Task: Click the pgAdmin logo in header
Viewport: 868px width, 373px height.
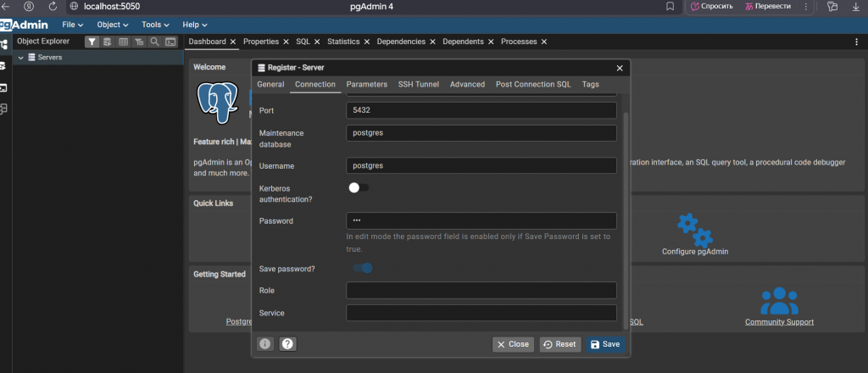Action: coord(24,25)
